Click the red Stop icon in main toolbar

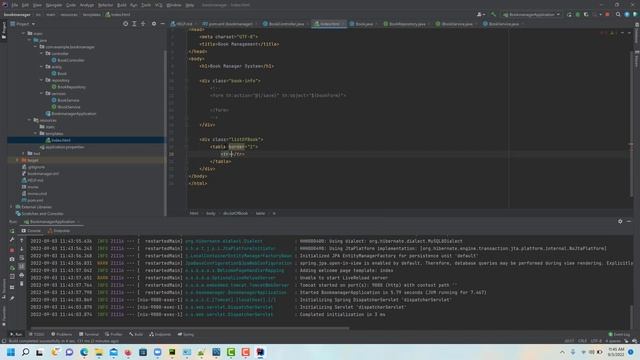click(607, 15)
